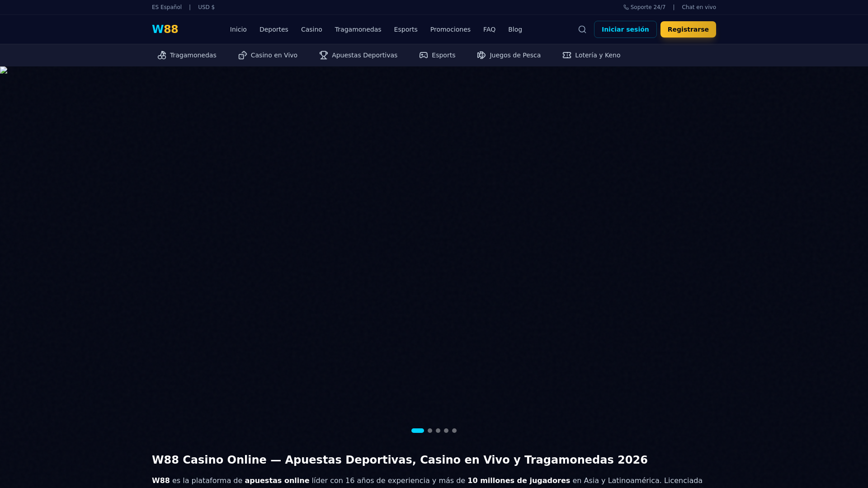Click the yellow Registrarse button
The width and height of the screenshot is (868, 488).
(688, 29)
